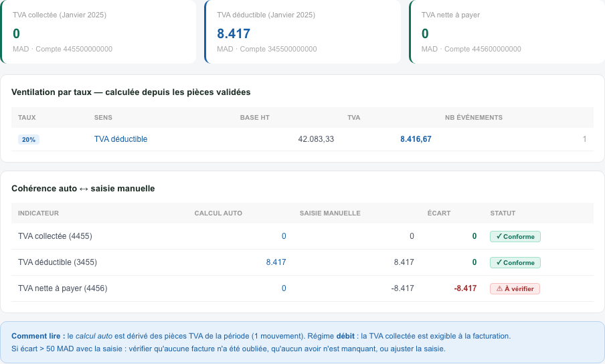Click the SAISIE MANUELLE column header

pos(330,213)
